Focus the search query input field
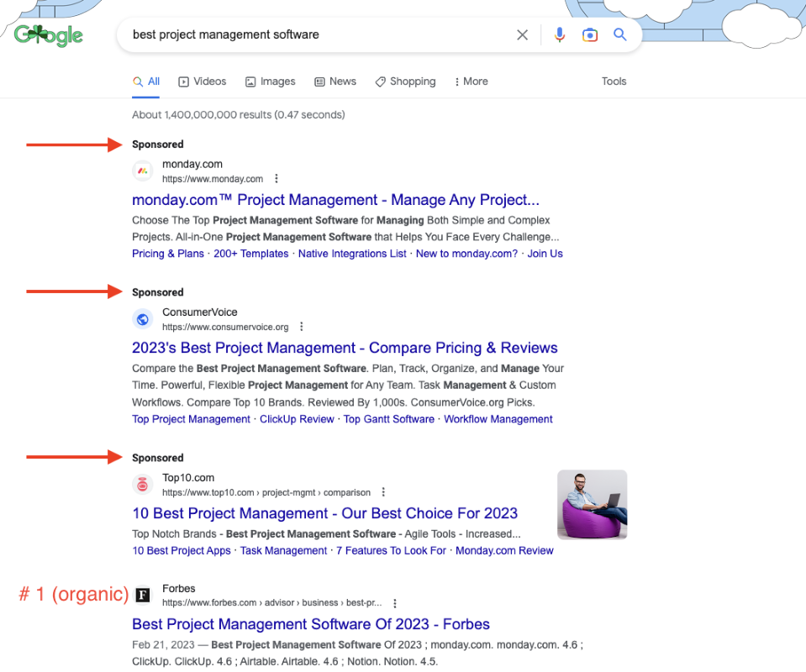The image size is (806, 672). tap(319, 35)
